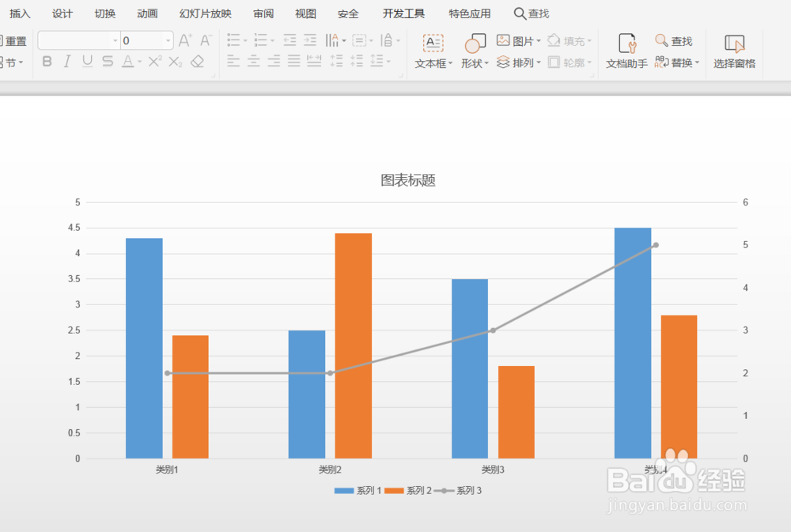Click the paragraph-spacing icon beside the line spacing icon
791x532 pixels.
click(x=357, y=62)
